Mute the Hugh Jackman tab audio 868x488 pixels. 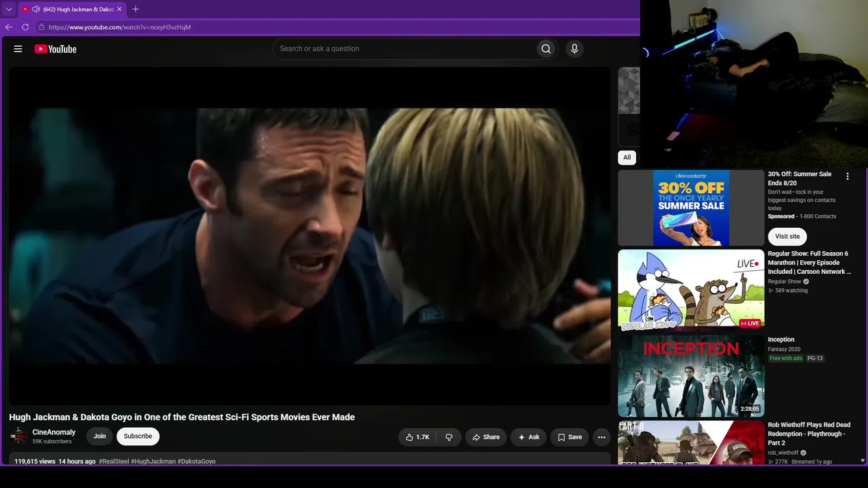[35, 9]
